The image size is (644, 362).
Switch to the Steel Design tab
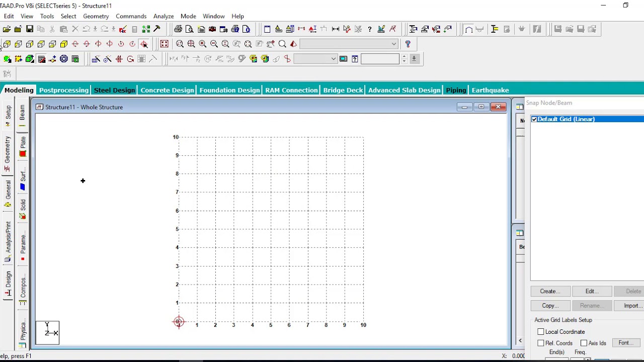click(114, 90)
